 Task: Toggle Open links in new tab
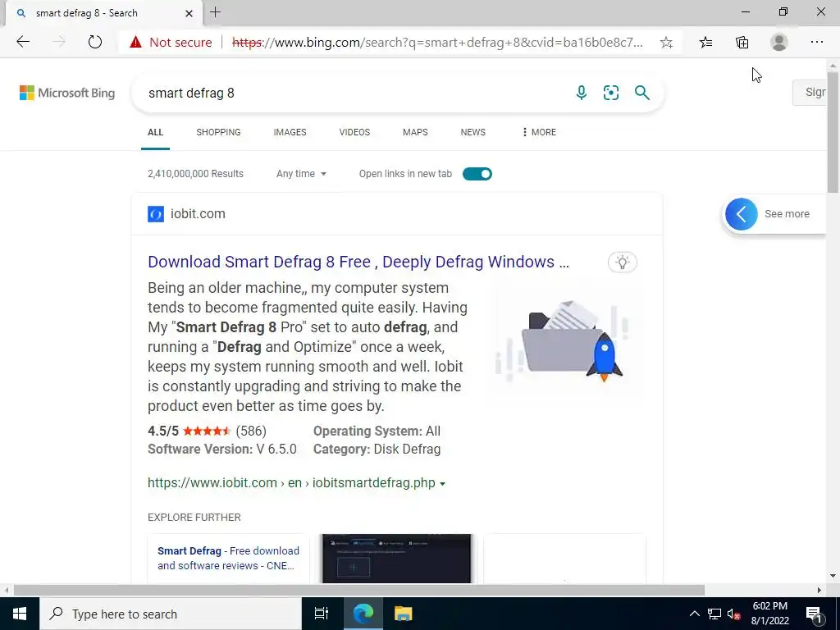pyautogui.click(x=477, y=174)
